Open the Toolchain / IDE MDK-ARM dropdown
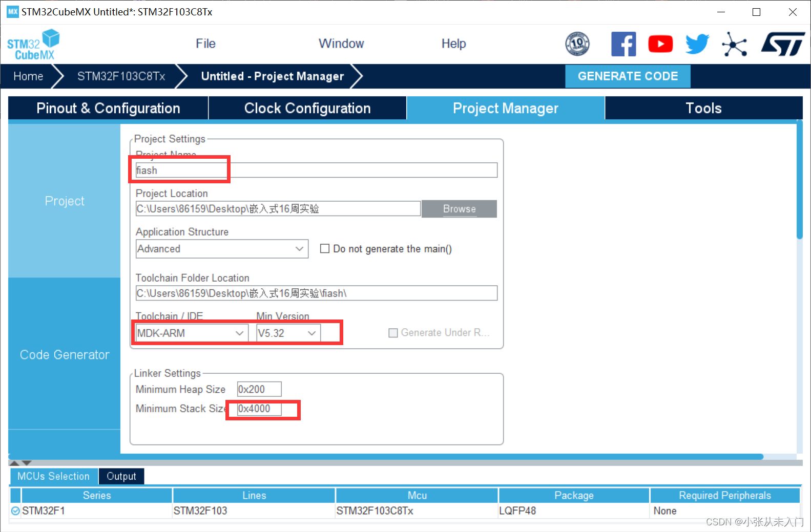 pyautogui.click(x=192, y=333)
